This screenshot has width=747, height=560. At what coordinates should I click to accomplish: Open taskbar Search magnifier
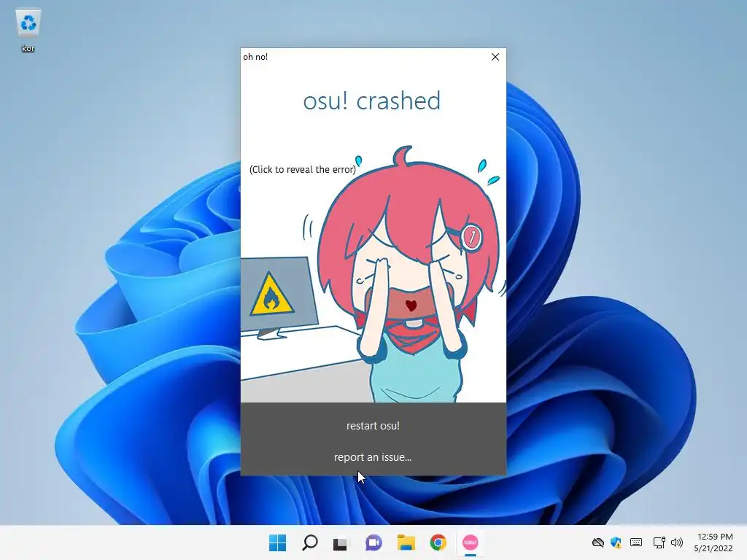point(309,542)
